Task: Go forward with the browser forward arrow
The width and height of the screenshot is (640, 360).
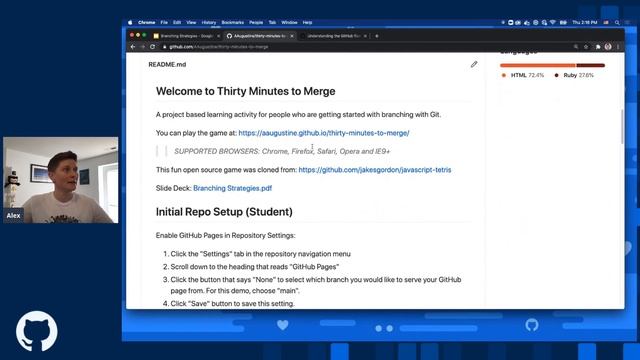Action: (142, 47)
